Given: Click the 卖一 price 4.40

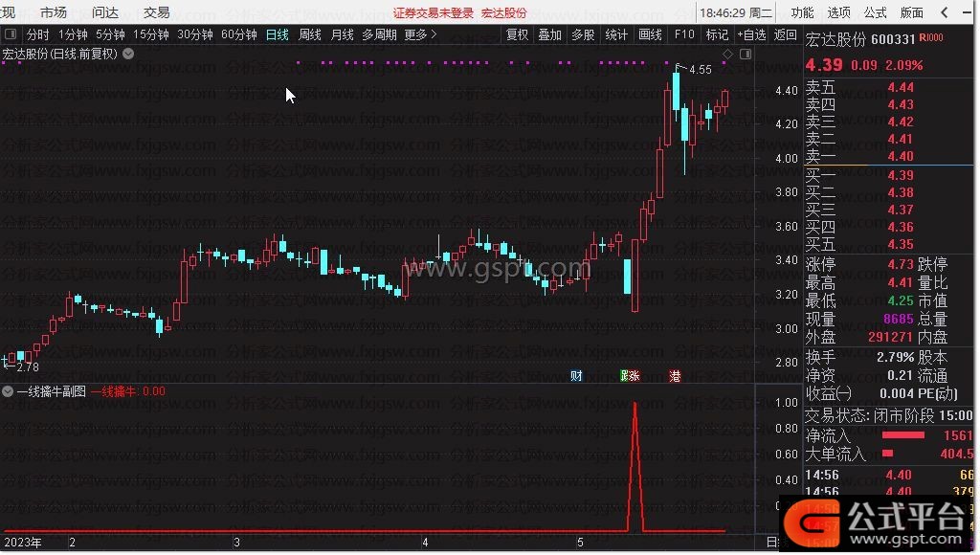Looking at the screenshot, I should click(901, 156).
